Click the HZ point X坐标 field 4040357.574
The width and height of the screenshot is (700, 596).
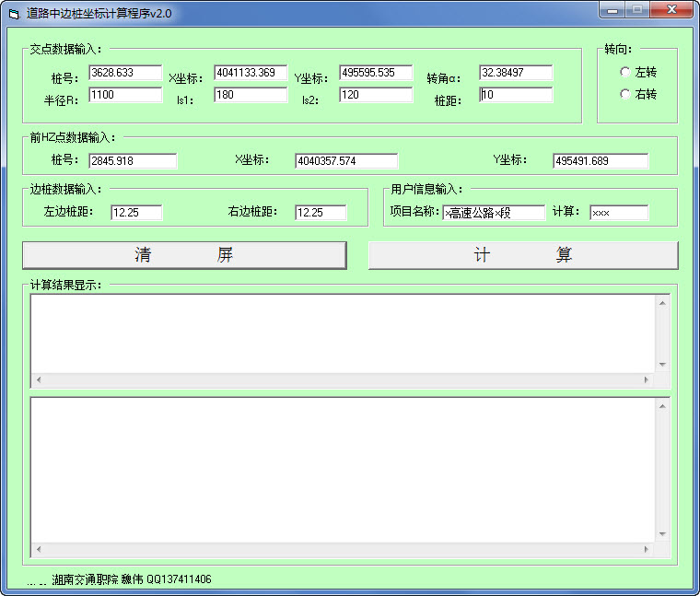(x=346, y=160)
